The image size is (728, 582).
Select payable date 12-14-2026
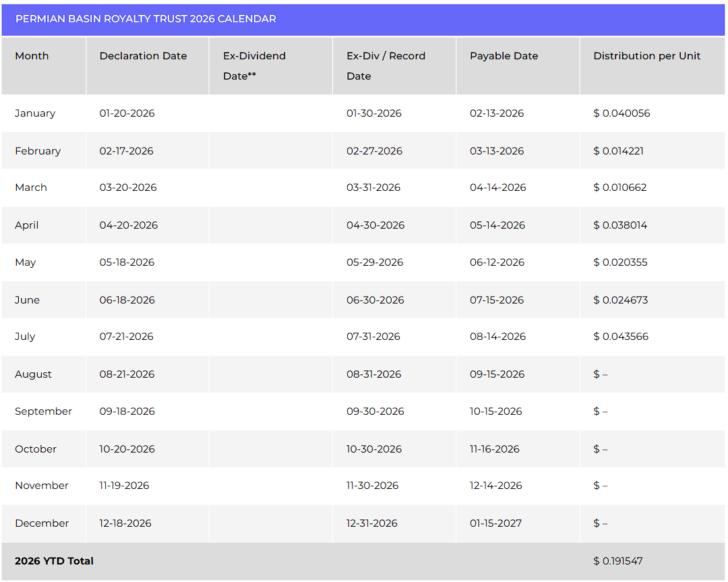tap(496, 486)
